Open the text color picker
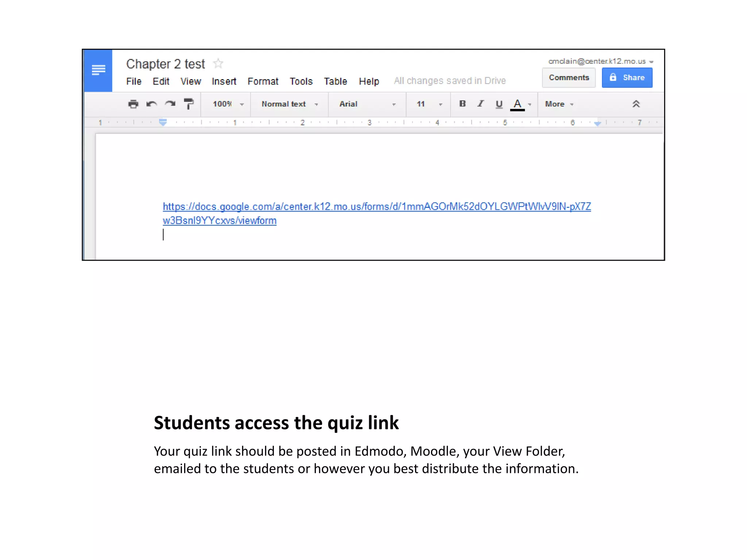Viewport: 747px width, 560px height. click(521, 104)
